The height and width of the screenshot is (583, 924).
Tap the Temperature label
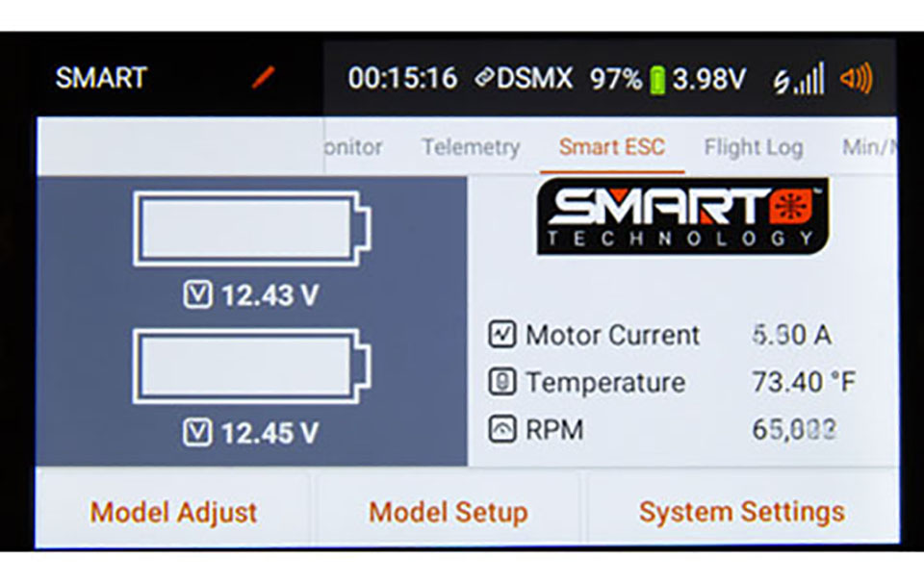(x=605, y=382)
